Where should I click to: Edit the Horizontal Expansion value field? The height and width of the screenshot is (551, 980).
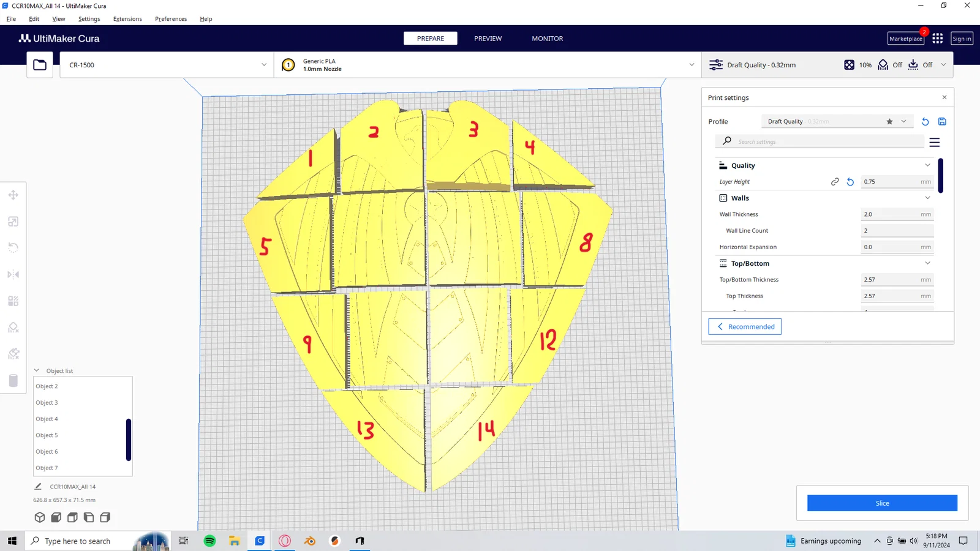coord(897,247)
